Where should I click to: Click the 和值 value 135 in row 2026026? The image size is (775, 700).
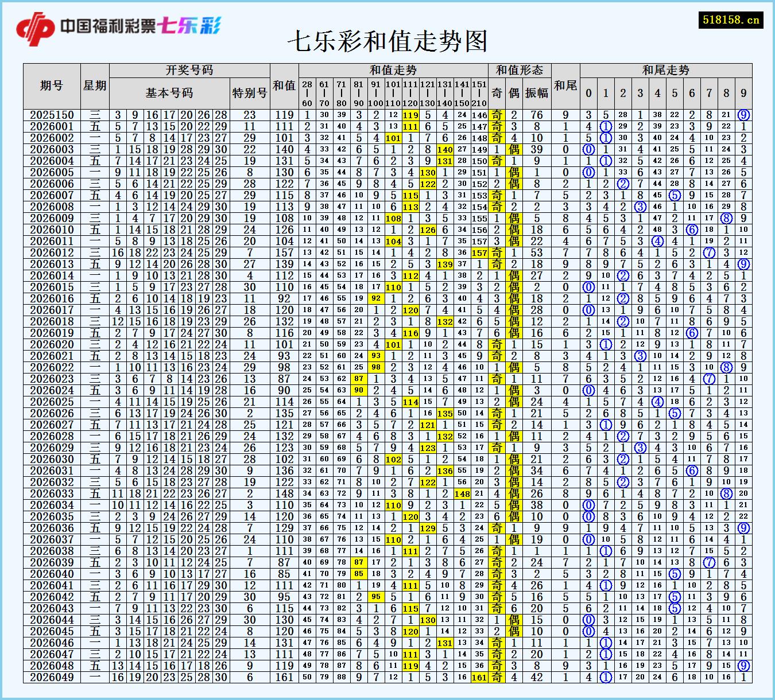pos(284,414)
